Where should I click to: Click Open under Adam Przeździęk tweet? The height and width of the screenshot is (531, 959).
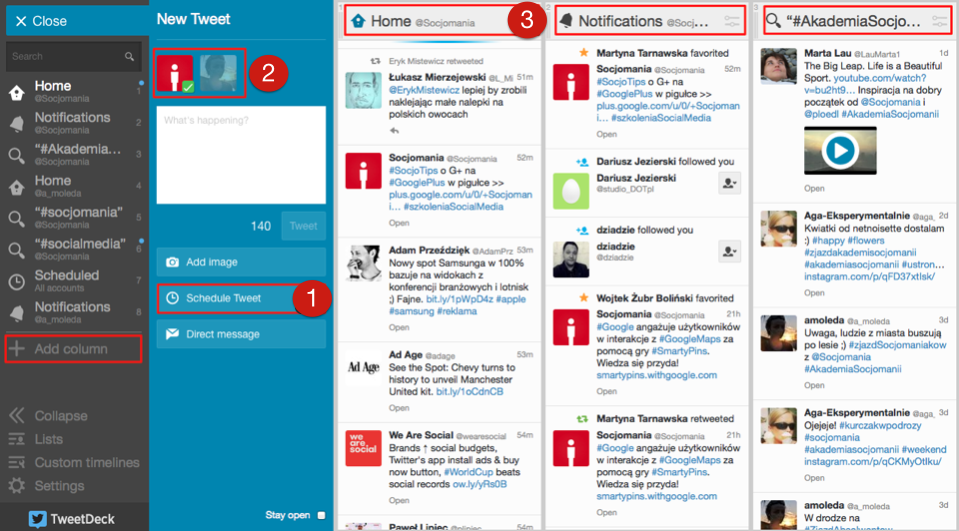[x=399, y=327]
